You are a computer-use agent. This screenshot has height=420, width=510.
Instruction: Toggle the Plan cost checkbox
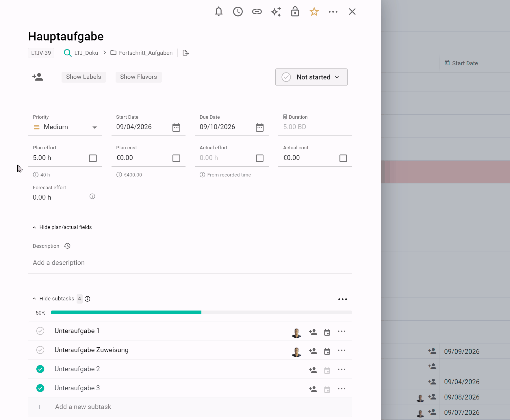tap(176, 158)
